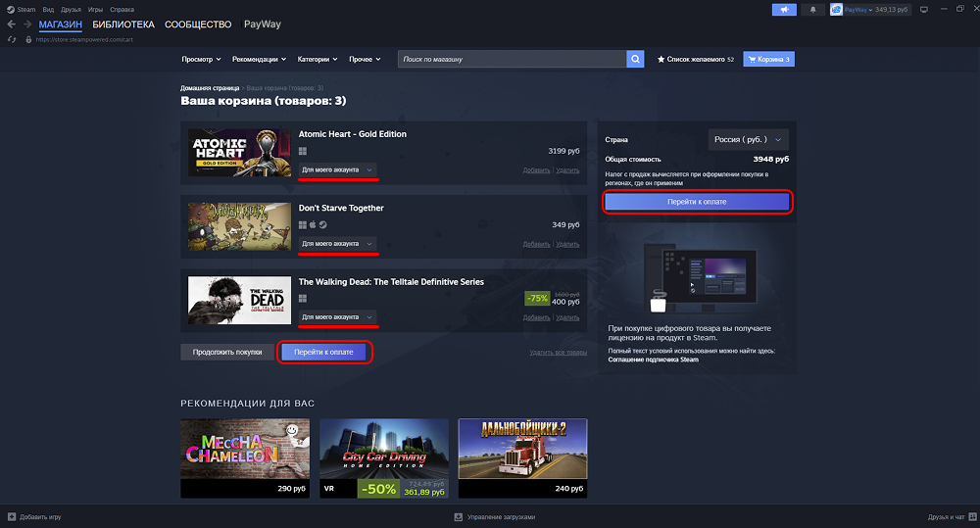This screenshot has width=980, height=528.
Task: Open the Просмотр dropdown
Action: (201, 60)
